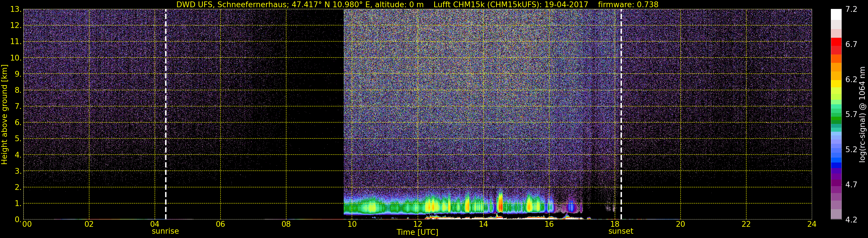Viewport: 868px width, 238px height.
Task: Click the height axis tick '13.'
Action: (x=16, y=9)
